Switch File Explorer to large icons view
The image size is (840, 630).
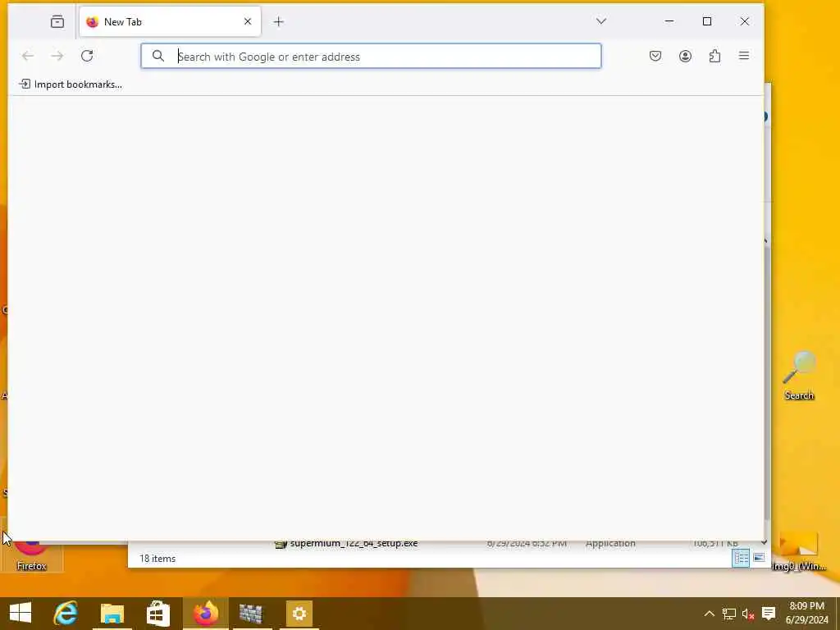tap(759, 558)
